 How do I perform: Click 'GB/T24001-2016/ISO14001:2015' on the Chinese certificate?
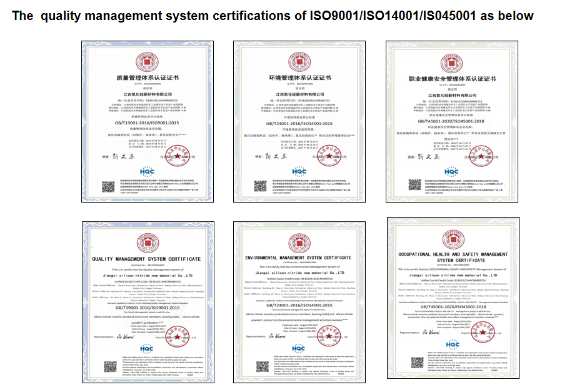(x=299, y=124)
